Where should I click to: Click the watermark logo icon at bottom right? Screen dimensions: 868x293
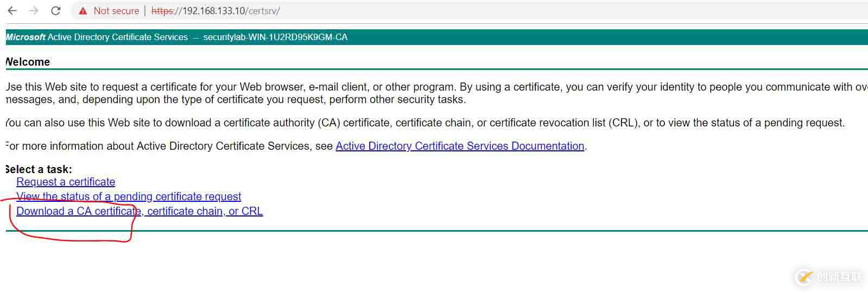[x=803, y=277]
